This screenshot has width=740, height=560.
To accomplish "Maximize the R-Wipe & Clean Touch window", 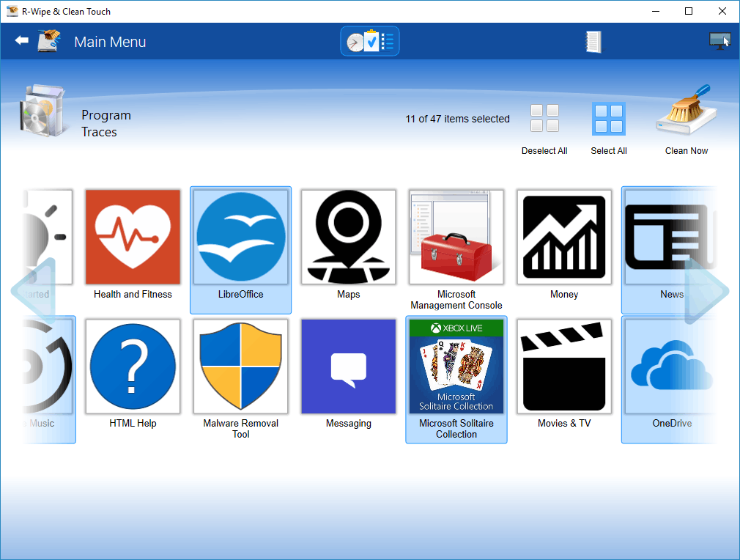I will tap(689, 11).
